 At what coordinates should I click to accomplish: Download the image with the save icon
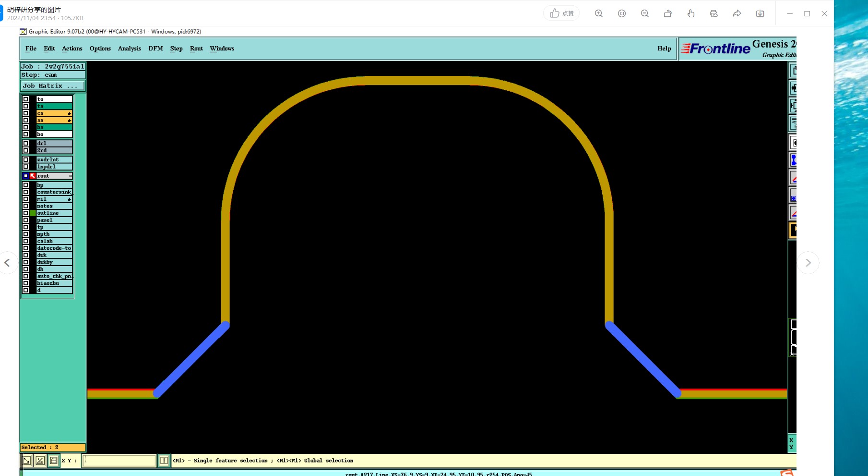pos(760,13)
